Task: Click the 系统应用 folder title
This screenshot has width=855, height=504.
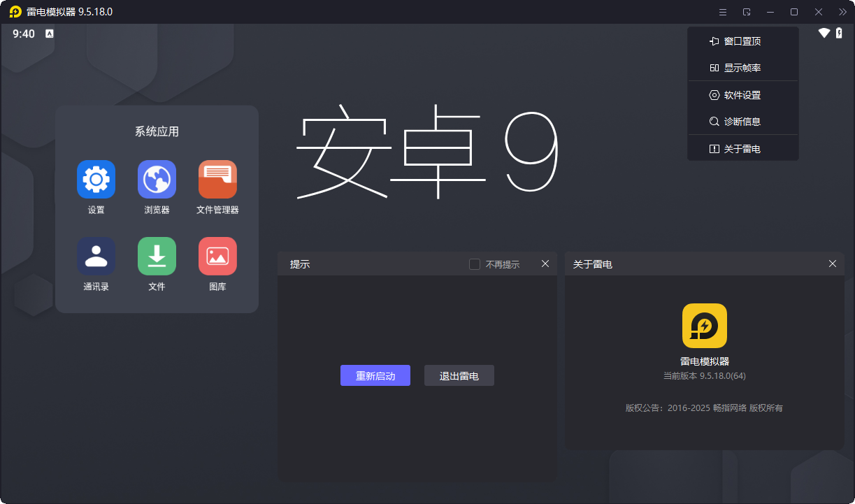Action: (157, 131)
